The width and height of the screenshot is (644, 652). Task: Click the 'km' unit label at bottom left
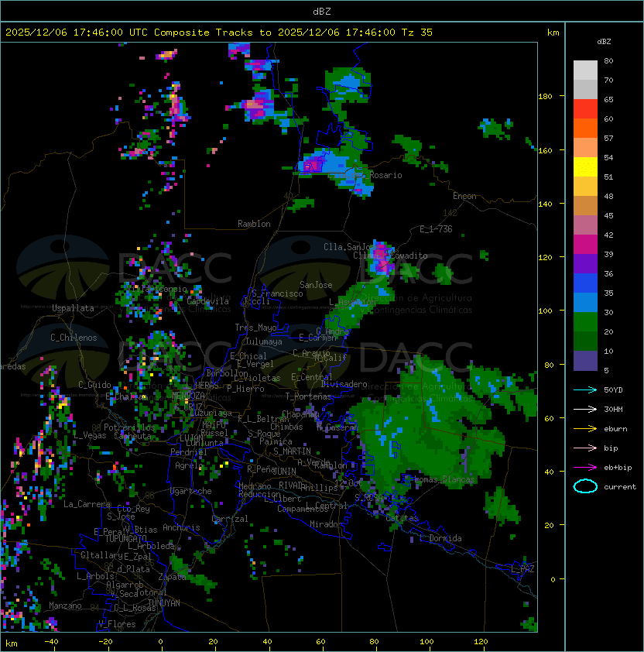tap(12, 643)
